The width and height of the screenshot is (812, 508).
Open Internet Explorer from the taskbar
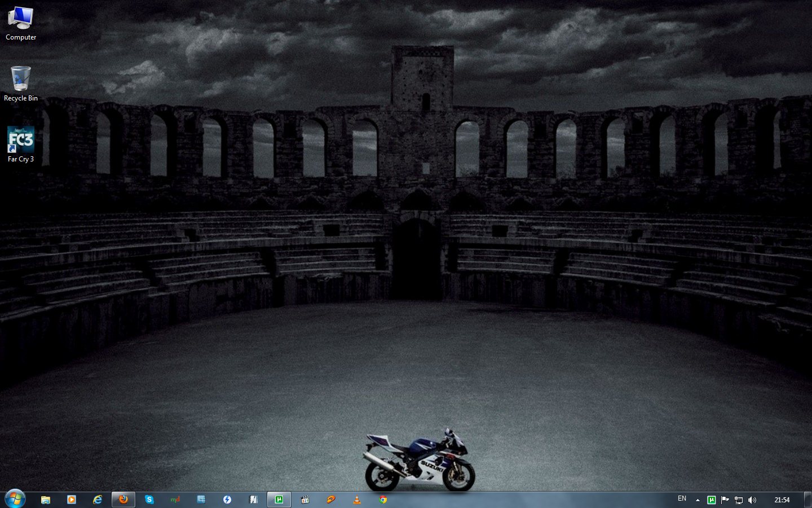[x=98, y=500]
